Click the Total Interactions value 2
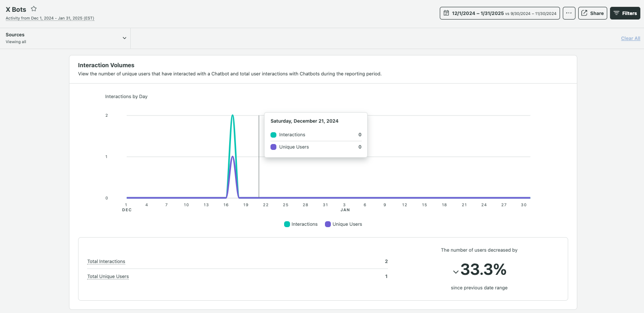The image size is (644, 313). click(386, 261)
